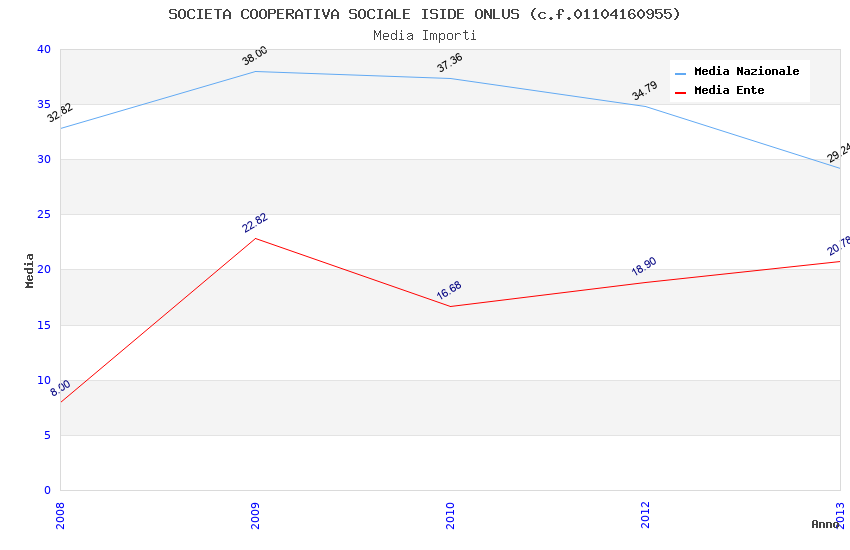
Task: Click the 2013 x-axis year label
Action: (x=839, y=515)
